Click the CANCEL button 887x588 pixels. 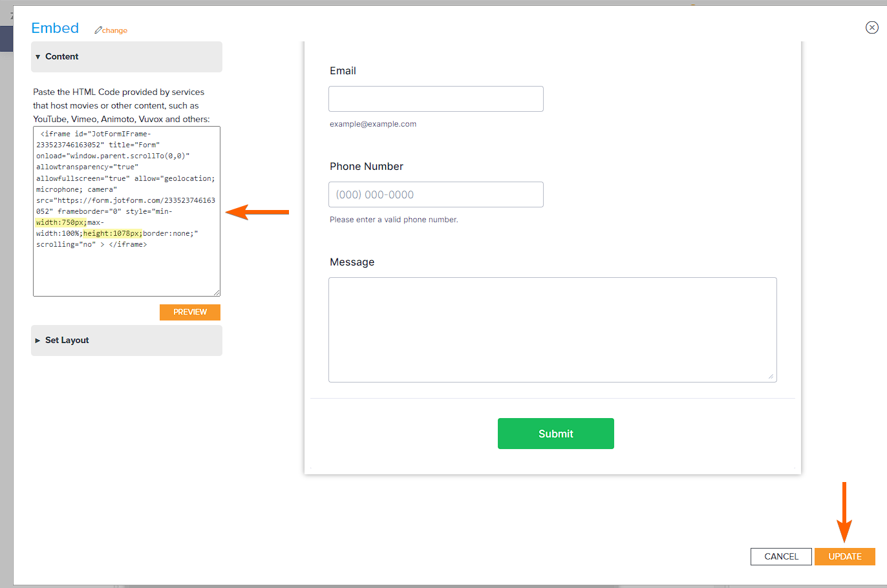point(781,556)
